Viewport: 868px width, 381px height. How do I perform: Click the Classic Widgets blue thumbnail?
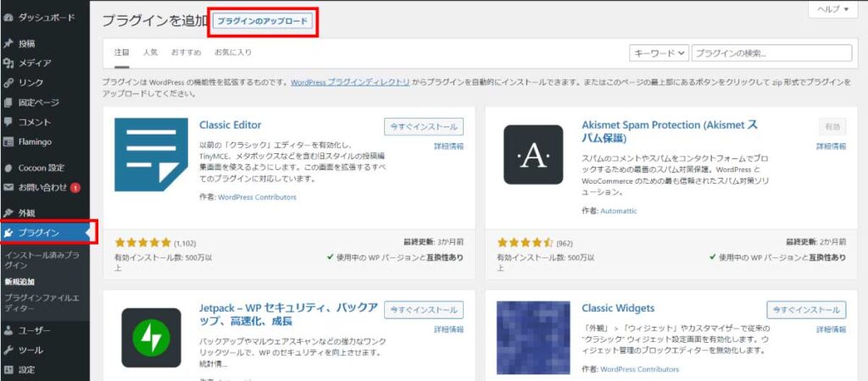533,338
